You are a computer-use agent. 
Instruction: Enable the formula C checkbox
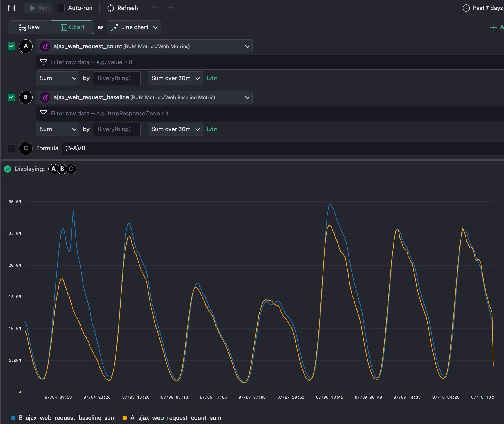pyautogui.click(x=11, y=148)
